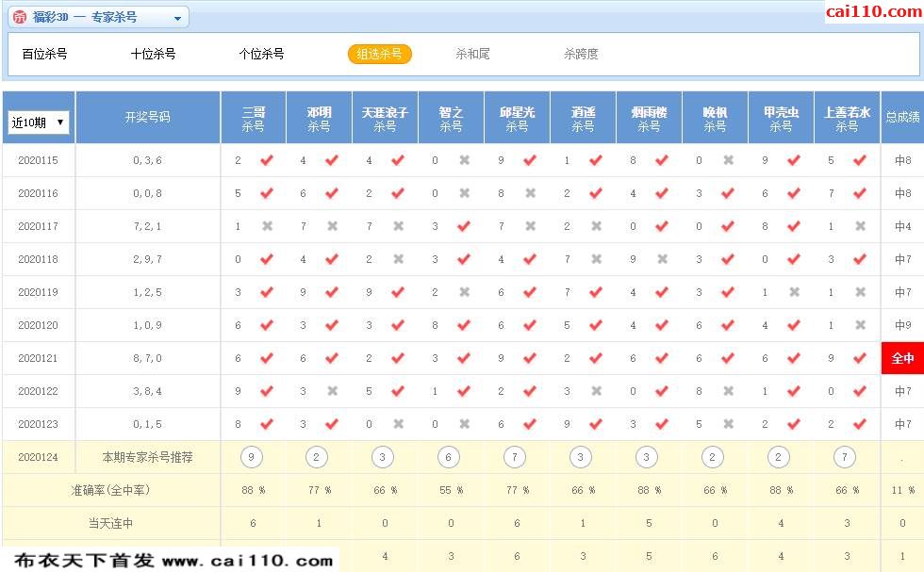Click the 三哥 杀号 column header
Viewport: 924px width, 572px height.
[x=254, y=118]
